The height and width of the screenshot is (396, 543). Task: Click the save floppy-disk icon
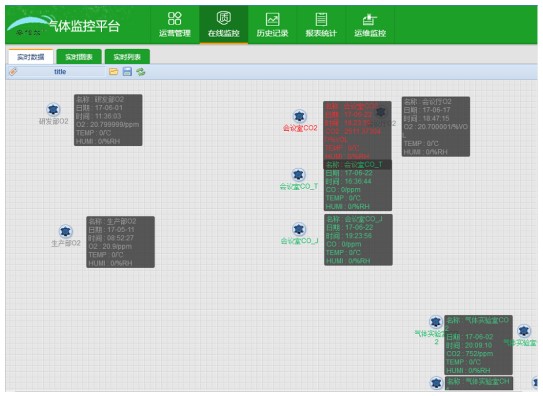(x=127, y=72)
